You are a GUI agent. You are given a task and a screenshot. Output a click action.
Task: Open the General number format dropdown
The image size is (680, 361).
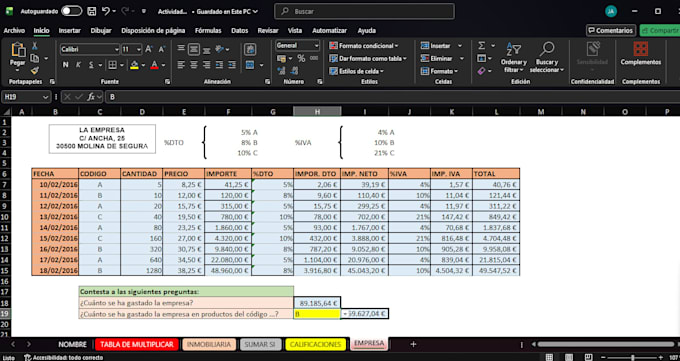pyautogui.click(x=317, y=46)
